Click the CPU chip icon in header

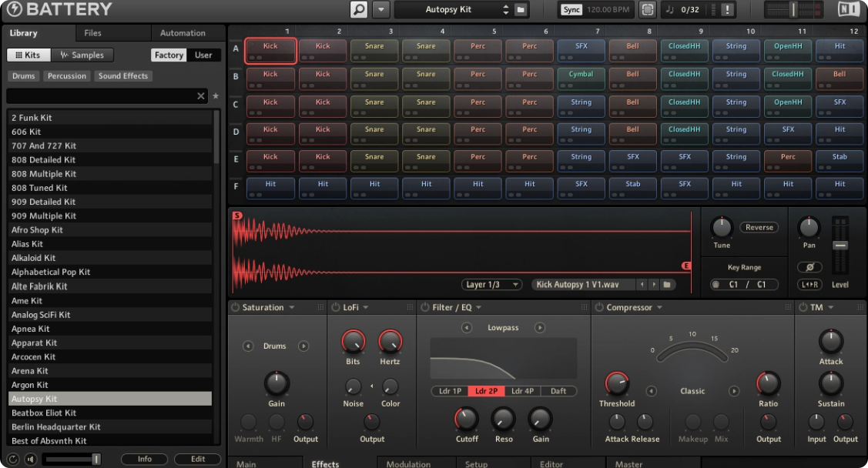647,9
